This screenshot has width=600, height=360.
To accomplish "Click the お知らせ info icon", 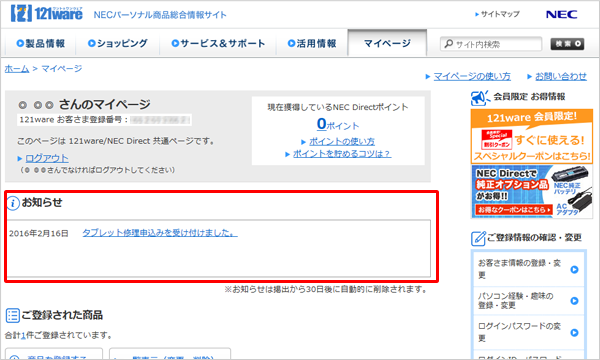I will (13, 203).
